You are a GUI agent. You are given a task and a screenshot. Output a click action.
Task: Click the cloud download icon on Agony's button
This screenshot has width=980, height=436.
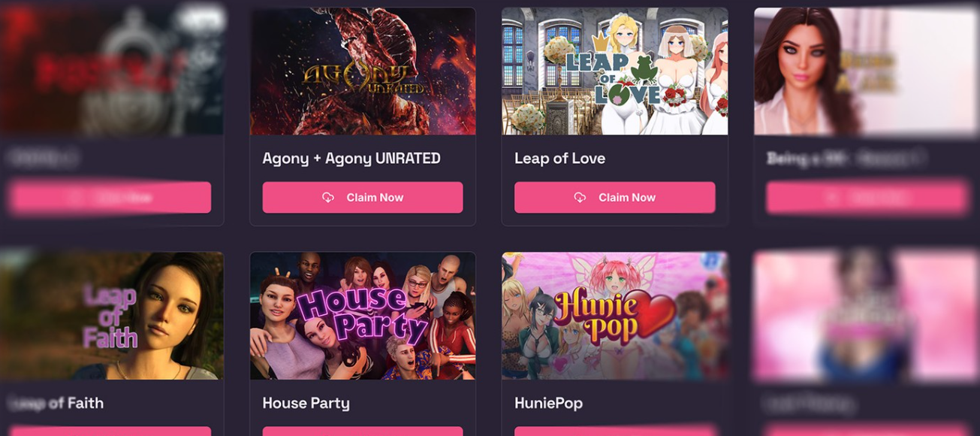[x=328, y=198]
